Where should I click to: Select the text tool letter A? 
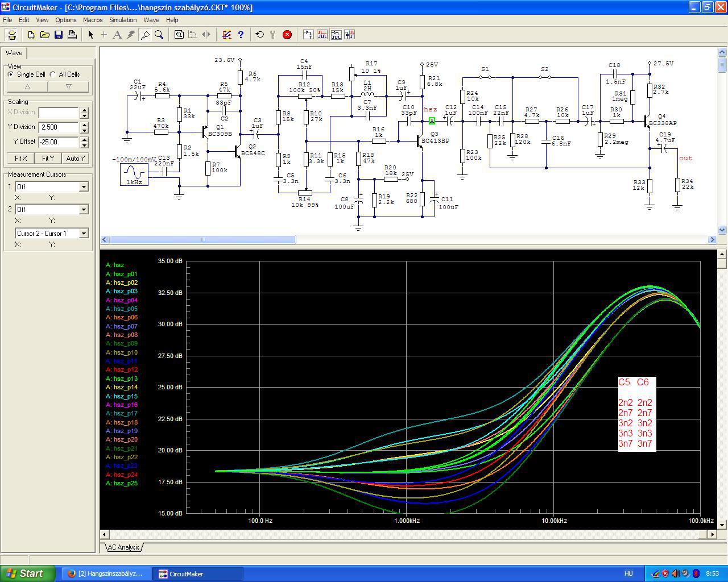[x=117, y=35]
